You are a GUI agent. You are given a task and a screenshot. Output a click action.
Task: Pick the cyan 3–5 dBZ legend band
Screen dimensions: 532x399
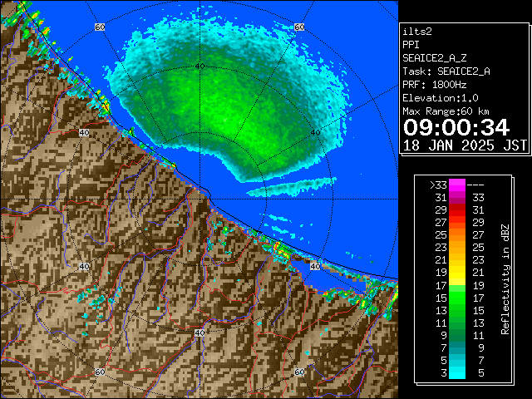[x=457, y=372]
